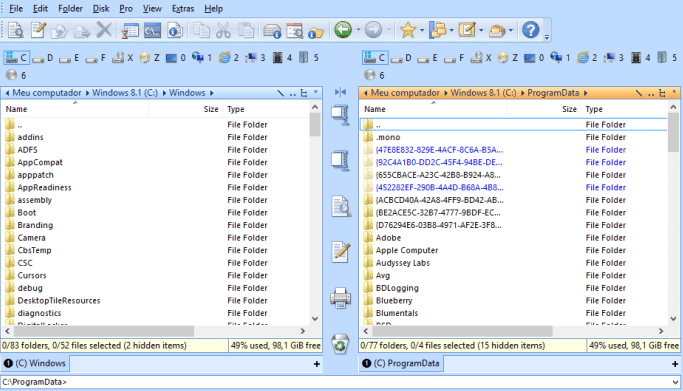Open the File menu
This screenshot has height=391, width=683.
click(16, 8)
